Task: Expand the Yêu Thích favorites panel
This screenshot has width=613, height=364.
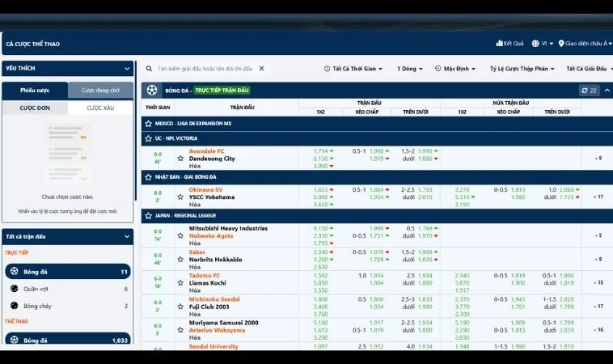Action: click(127, 69)
